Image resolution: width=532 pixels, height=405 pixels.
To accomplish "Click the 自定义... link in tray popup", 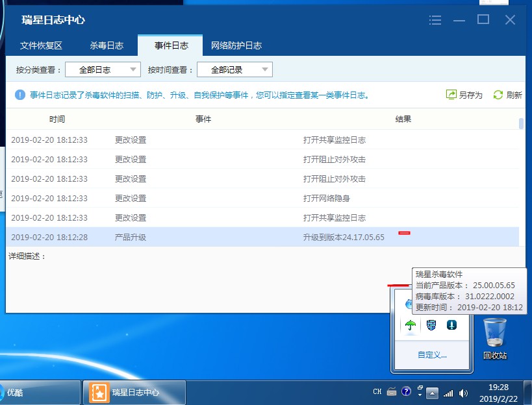I will 432,355.
